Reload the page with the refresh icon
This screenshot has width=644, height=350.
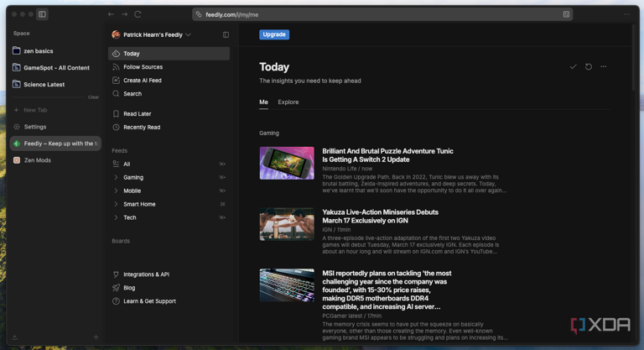coord(138,14)
